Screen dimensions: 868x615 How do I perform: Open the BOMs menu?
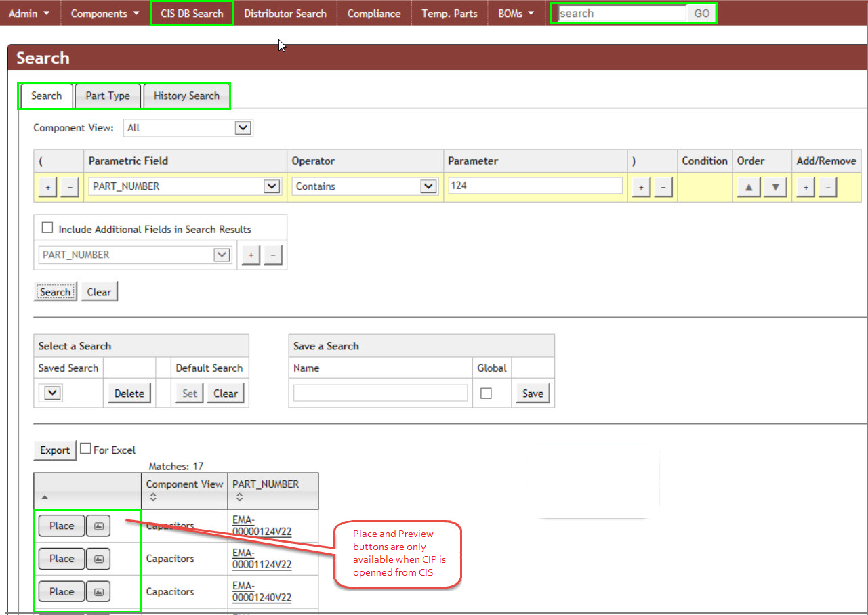pos(514,13)
